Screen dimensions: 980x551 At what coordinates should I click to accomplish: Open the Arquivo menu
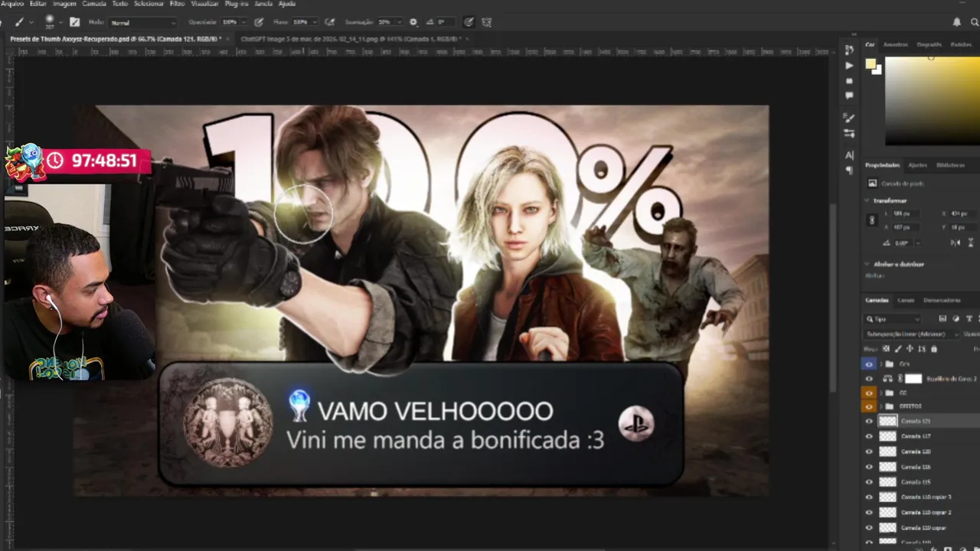tap(12, 4)
